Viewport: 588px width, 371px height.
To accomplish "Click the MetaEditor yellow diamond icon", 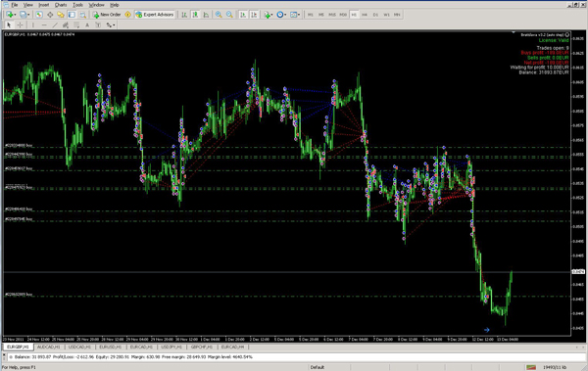I will click(x=127, y=15).
